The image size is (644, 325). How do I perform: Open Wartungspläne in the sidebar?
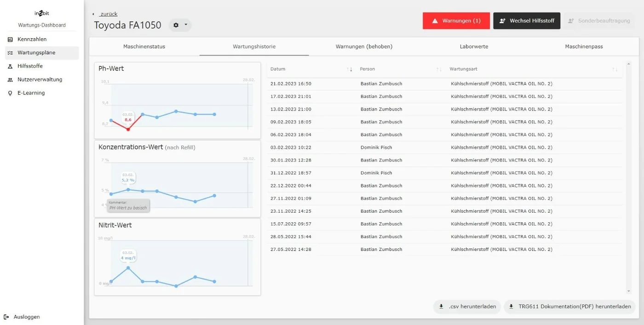click(x=42, y=53)
